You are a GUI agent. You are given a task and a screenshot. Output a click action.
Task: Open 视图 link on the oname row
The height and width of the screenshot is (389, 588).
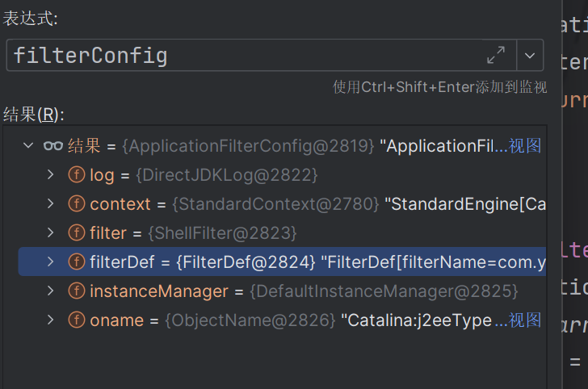tap(525, 320)
